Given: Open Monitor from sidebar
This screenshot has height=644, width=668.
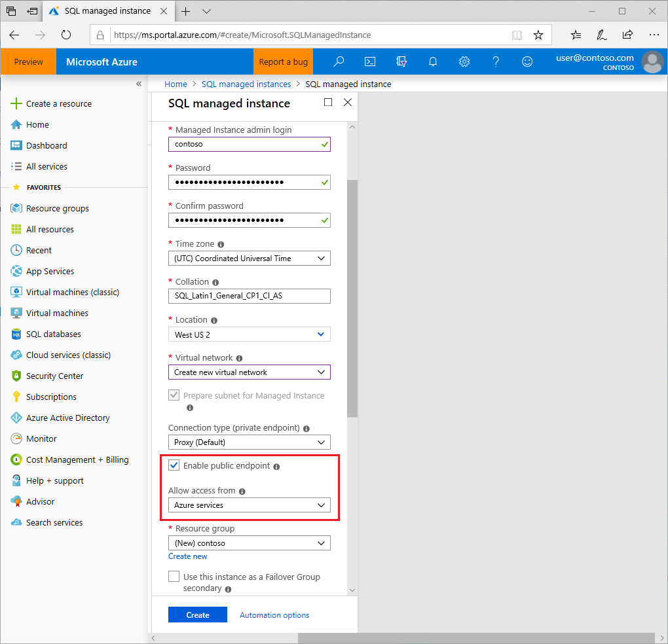Looking at the screenshot, I should (x=33, y=439).
